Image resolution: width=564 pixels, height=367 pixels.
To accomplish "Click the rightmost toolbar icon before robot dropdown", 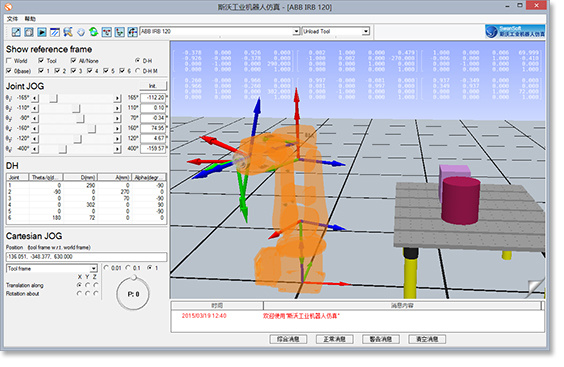I will point(132,32).
